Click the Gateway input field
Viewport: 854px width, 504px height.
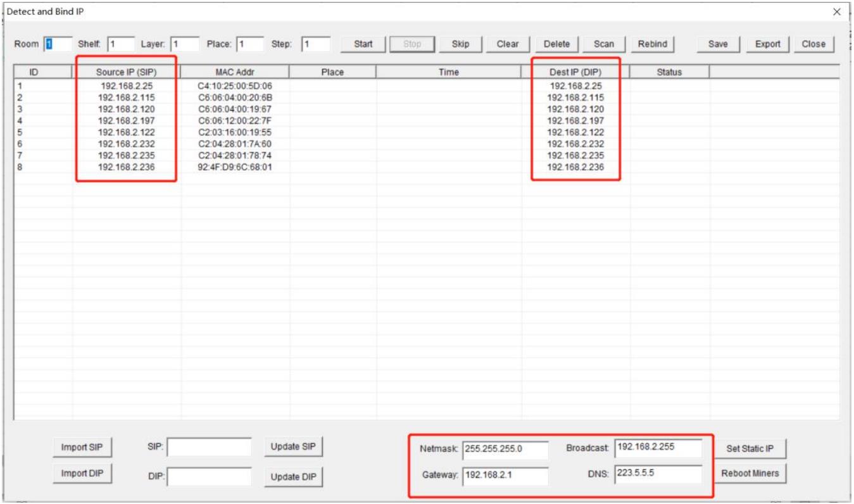coord(505,476)
